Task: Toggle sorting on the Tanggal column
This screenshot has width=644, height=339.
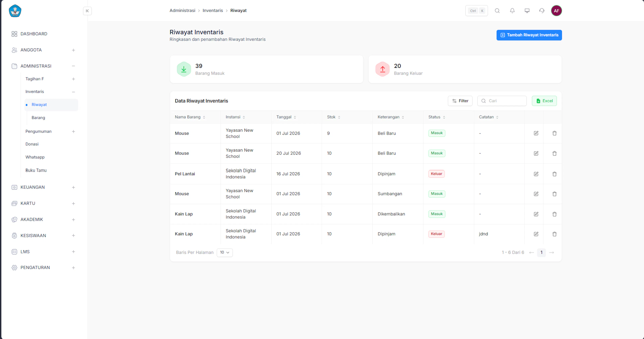Action: coord(286,117)
